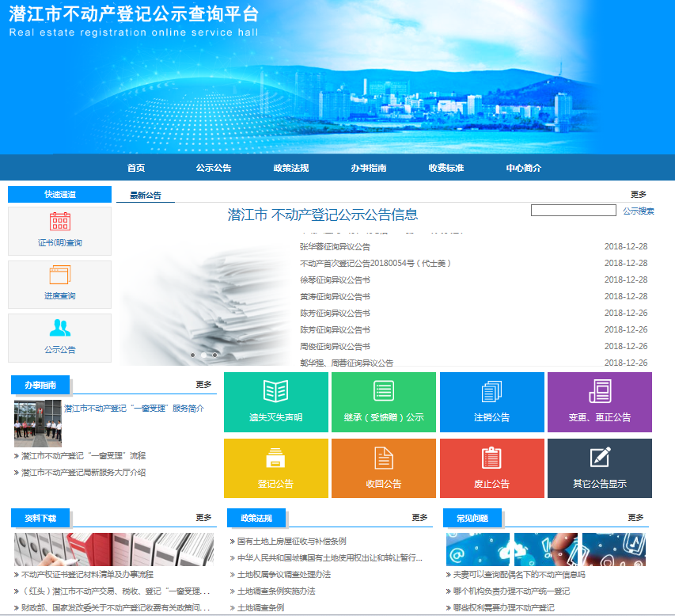Open the 遗失灭失声明 green tile
The width and height of the screenshot is (675, 616).
click(x=275, y=402)
